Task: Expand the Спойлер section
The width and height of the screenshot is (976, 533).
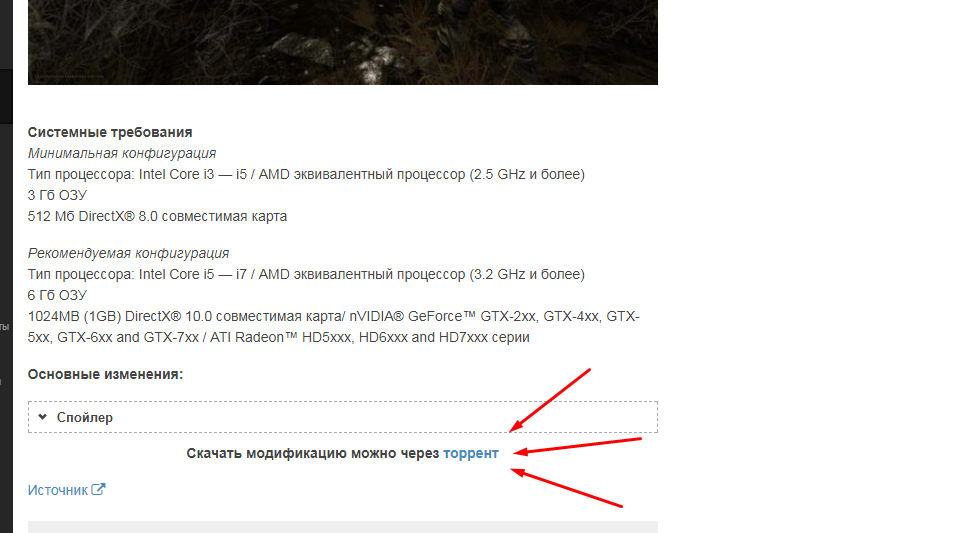Action: (342, 417)
